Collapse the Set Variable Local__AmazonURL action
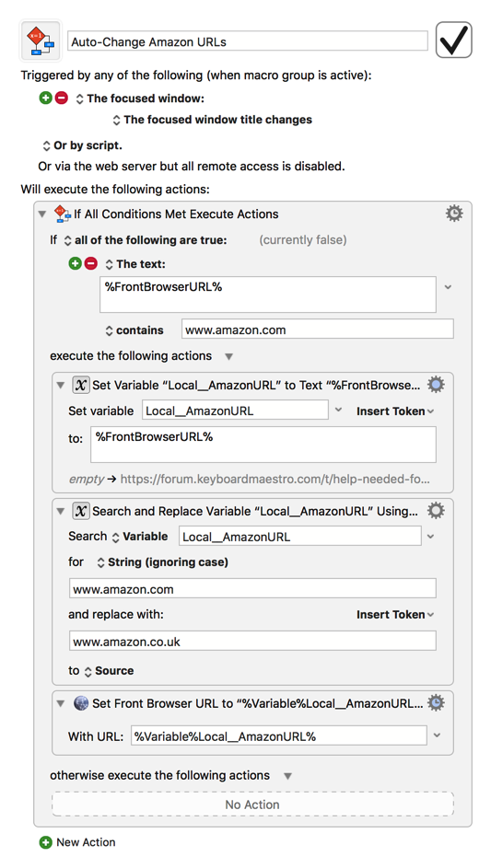The image size is (491, 868). [x=61, y=386]
